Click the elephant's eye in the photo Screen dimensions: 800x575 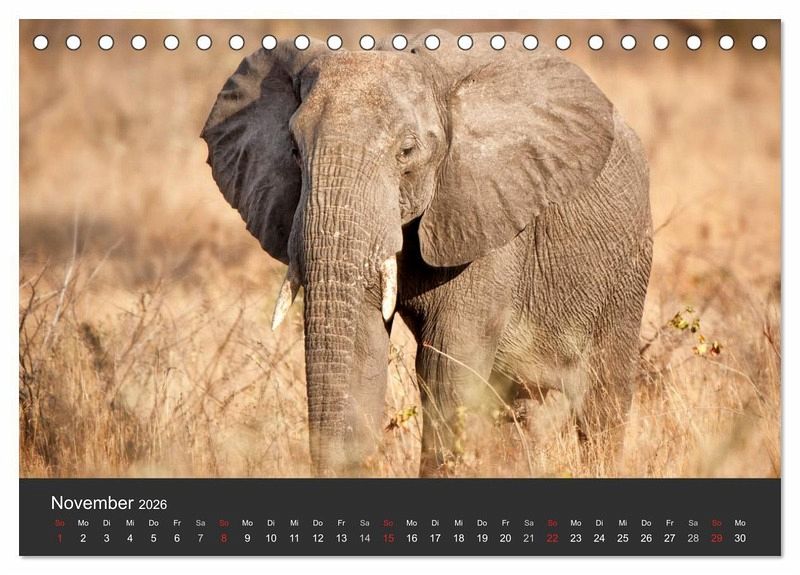click(x=406, y=151)
